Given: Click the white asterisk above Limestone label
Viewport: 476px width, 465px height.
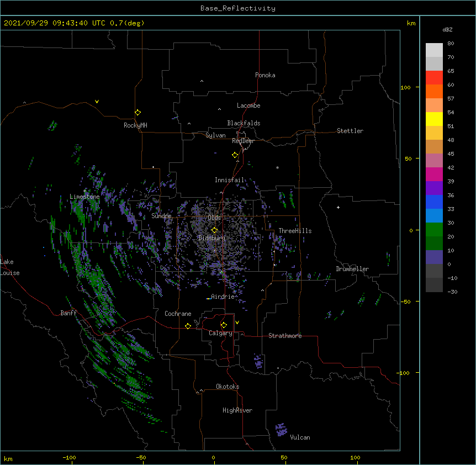Looking at the screenshot, I should (84, 191).
